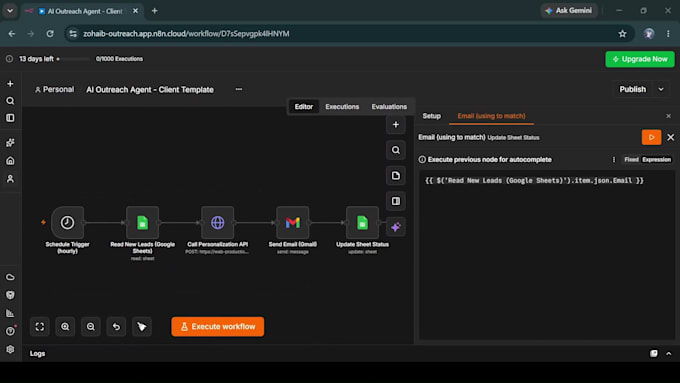Click the Schedule Trigger (hourly) node
680x383 pixels.
(67, 223)
